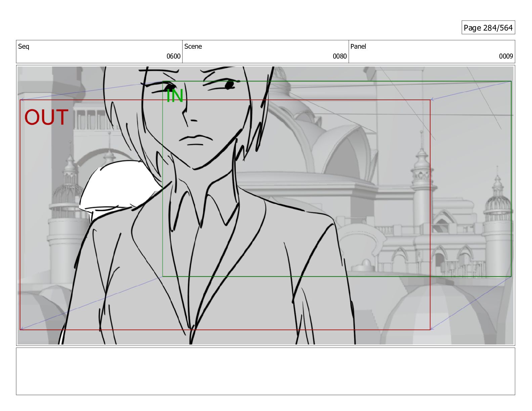Click the green IN camera label
532x411 pixels.
point(175,96)
